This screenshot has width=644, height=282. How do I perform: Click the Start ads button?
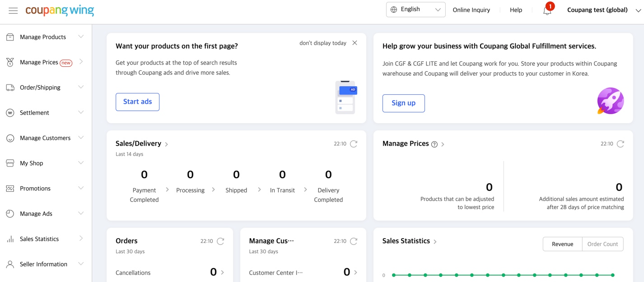tap(137, 102)
